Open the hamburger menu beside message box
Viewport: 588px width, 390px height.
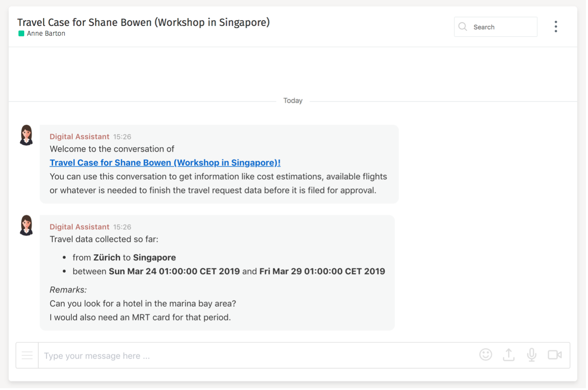pyautogui.click(x=27, y=356)
